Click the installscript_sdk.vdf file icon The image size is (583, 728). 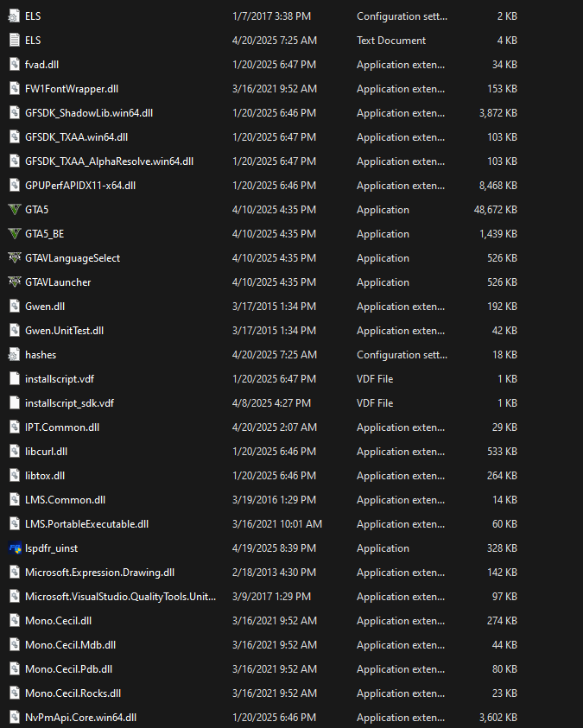coord(15,403)
